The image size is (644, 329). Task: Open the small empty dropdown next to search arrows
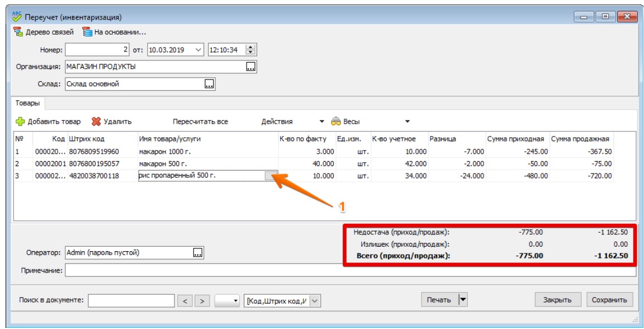[227, 300]
